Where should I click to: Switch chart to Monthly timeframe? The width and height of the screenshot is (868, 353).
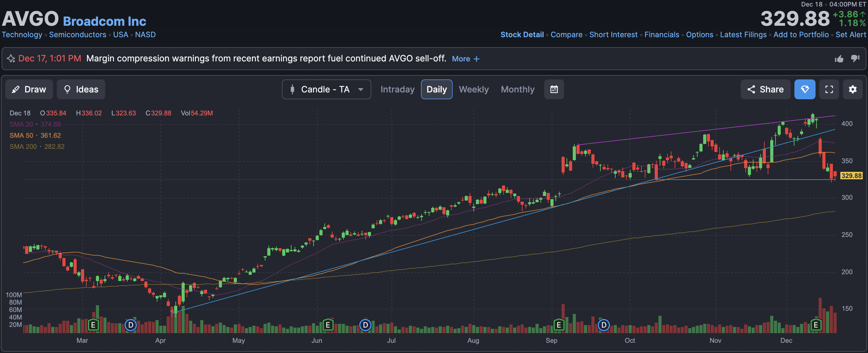(518, 89)
